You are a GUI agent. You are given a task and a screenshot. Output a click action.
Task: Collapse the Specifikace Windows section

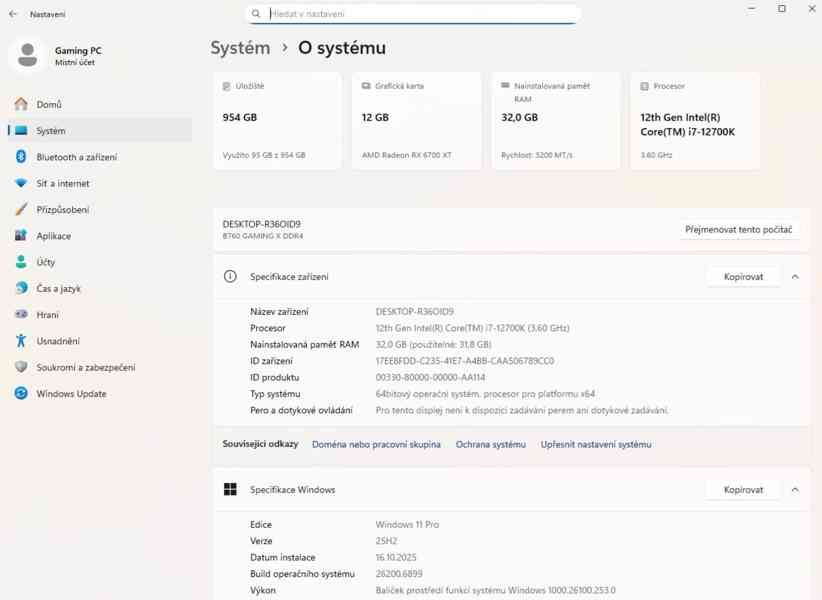pos(795,489)
